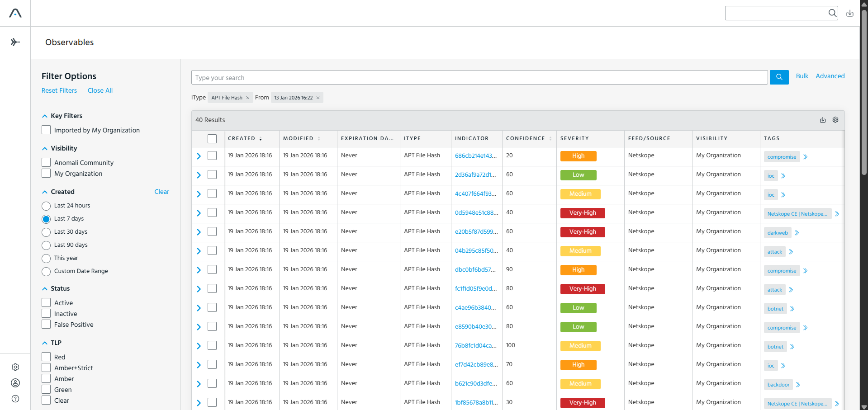Collapse the Key Filters section
The width and height of the screenshot is (868, 410).
point(45,116)
